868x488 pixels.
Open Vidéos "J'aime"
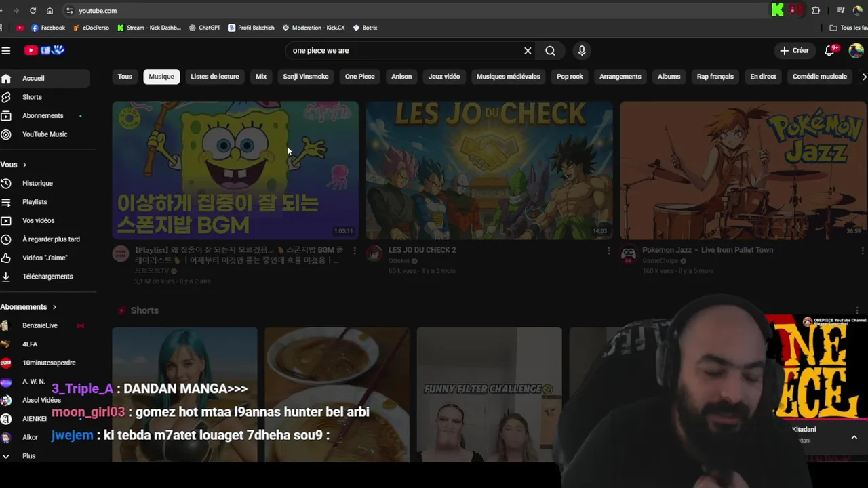coord(44,258)
